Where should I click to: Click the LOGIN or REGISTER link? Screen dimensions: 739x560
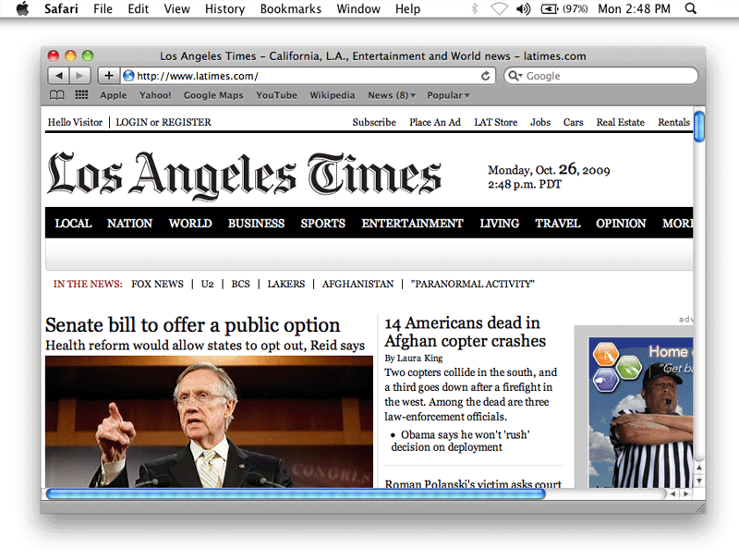(x=164, y=122)
